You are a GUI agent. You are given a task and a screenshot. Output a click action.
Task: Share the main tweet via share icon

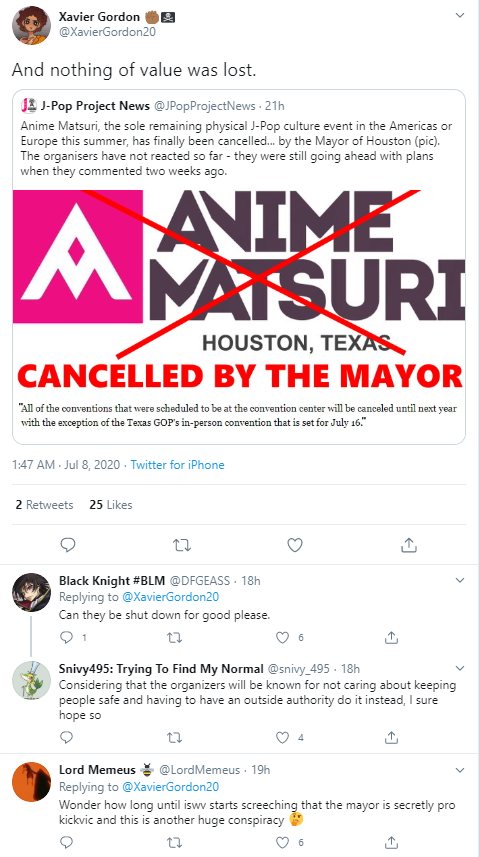408,545
